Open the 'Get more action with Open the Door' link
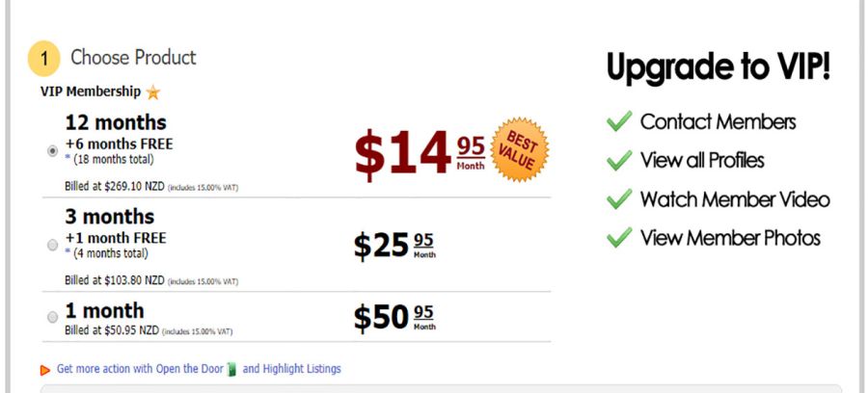 [x=140, y=369]
